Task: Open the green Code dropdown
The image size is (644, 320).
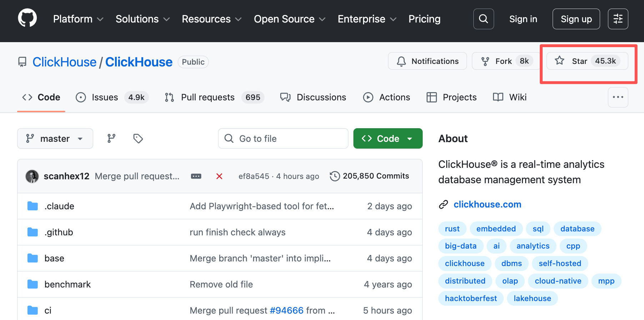Action: tap(388, 139)
